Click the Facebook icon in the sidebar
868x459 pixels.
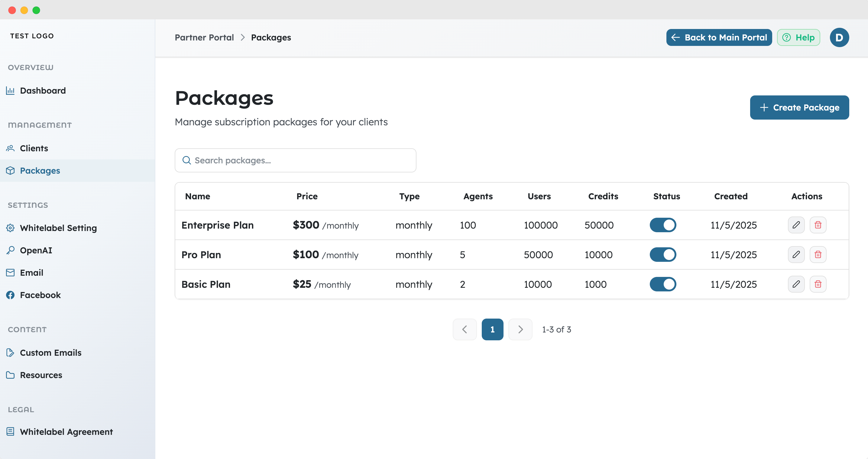[x=11, y=295]
